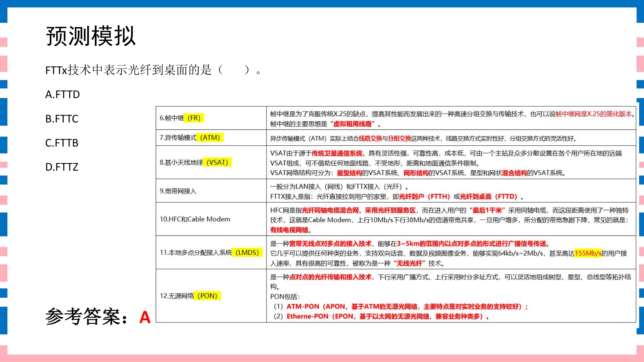Click the red phrase 虚拟租用线路
Image resolution: width=644 pixels, height=362 pixels.
click(352, 124)
